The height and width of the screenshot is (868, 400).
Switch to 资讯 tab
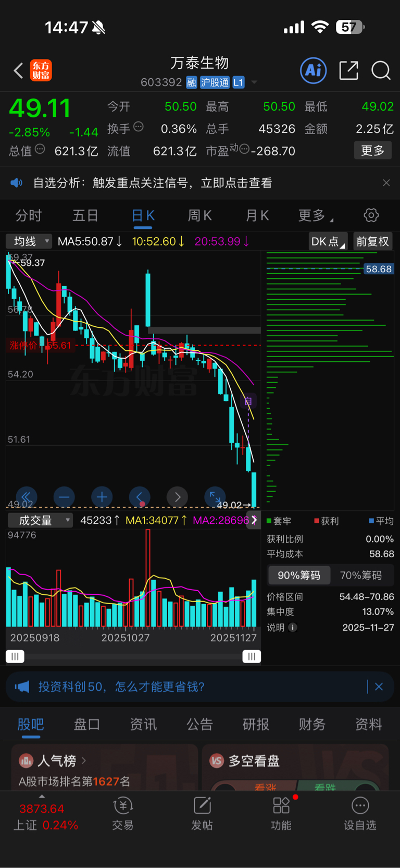point(143,724)
